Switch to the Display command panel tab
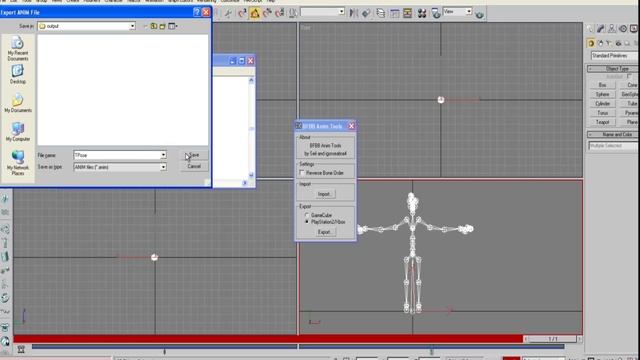The image size is (640, 360). (633, 29)
